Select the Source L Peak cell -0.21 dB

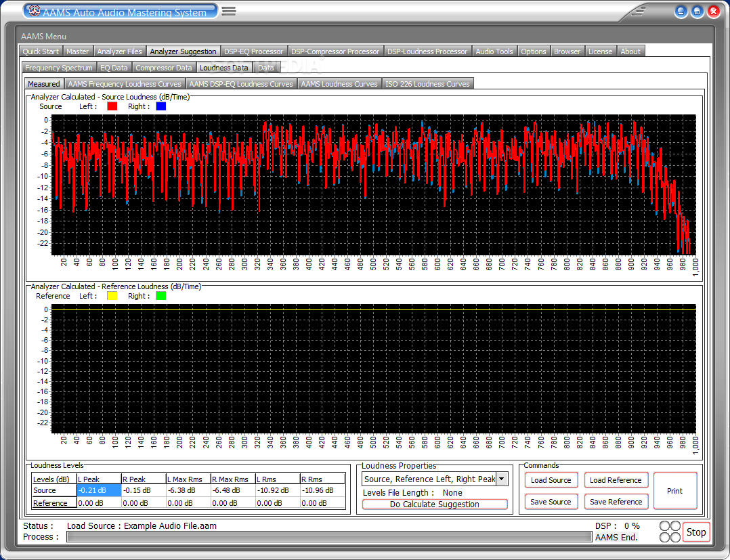coord(99,490)
